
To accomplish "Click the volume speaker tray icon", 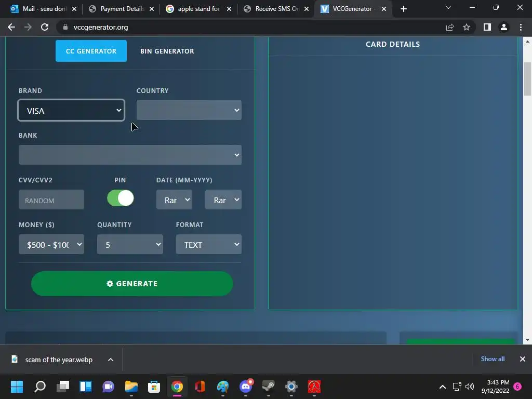I will (470, 387).
